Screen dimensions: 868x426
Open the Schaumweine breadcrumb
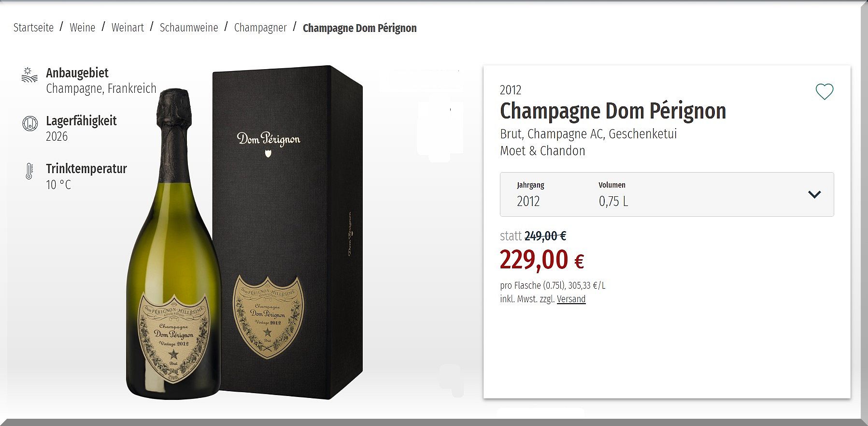pos(189,28)
